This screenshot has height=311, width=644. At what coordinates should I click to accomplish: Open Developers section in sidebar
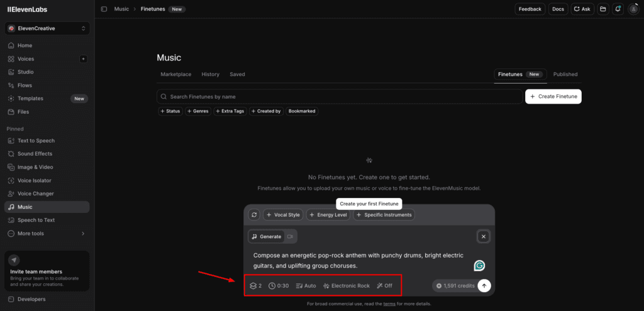tap(47, 299)
